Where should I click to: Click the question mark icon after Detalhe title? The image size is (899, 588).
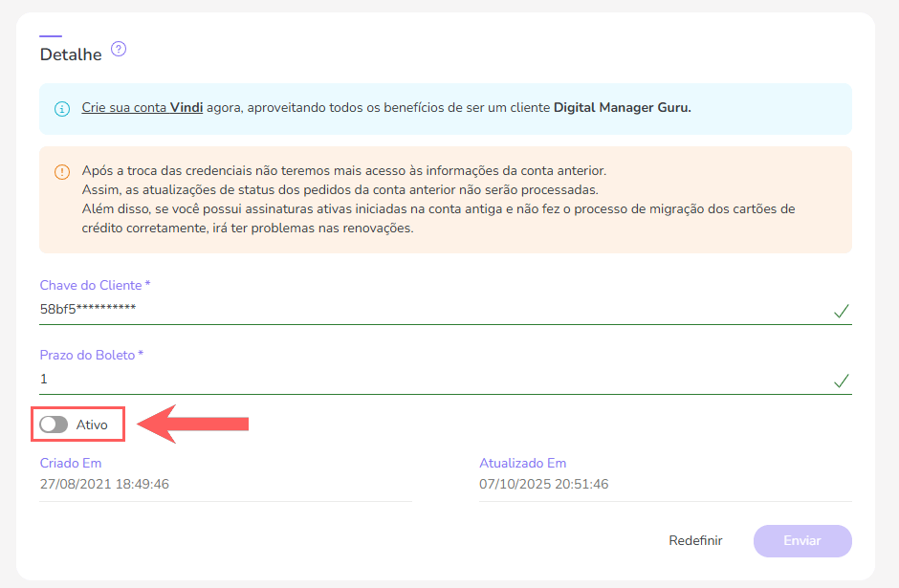(119, 49)
